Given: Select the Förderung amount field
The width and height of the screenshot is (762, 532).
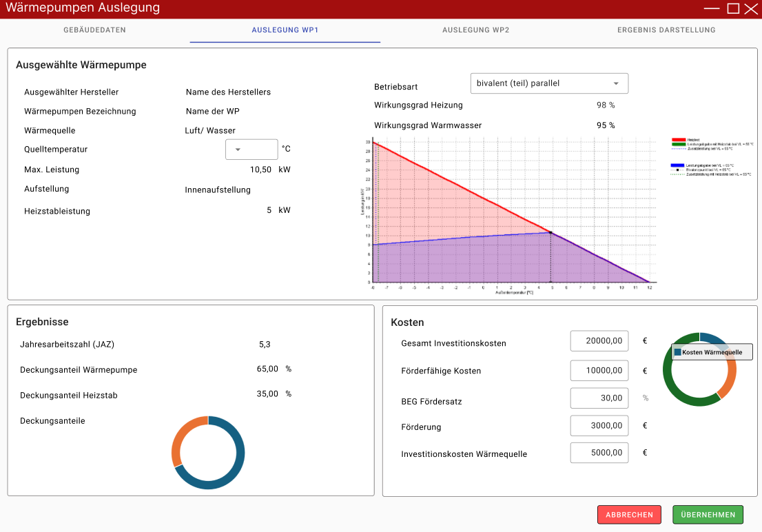Looking at the screenshot, I should pyautogui.click(x=599, y=426).
